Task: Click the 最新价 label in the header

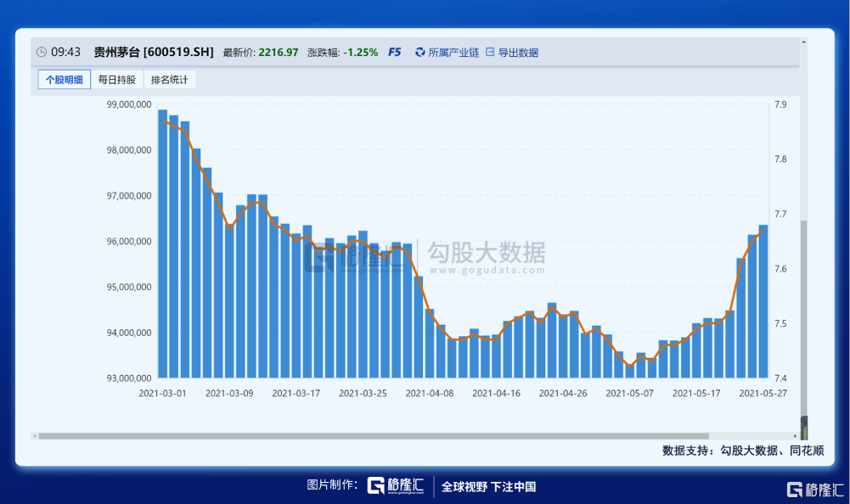Action: [239, 53]
